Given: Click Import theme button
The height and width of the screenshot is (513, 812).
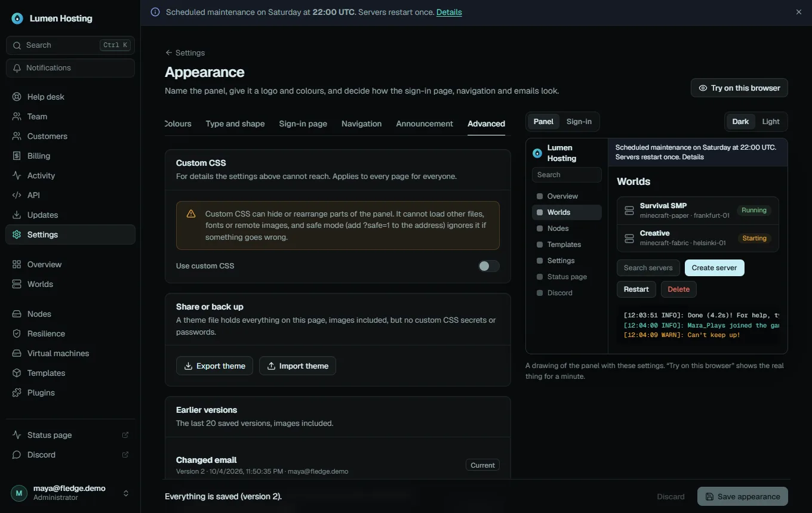Looking at the screenshot, I should click(297, 366).
